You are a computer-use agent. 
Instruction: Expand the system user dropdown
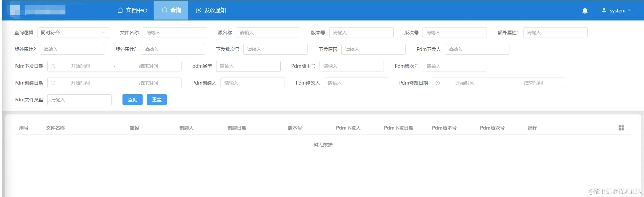[617, 11]
